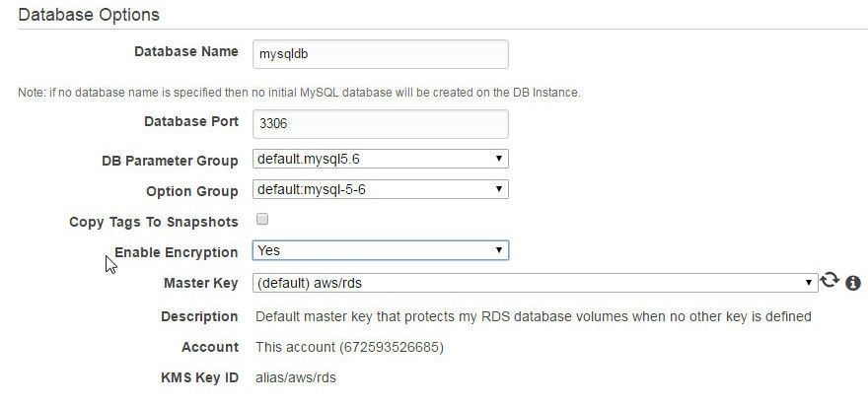
Task: Expand the Option Group dropdown
Action: click(381, 189)
